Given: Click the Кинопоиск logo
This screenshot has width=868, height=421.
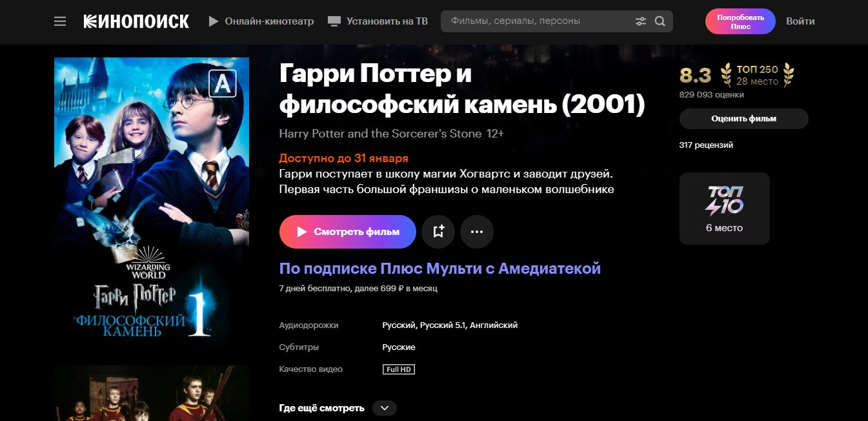Looking at the screenshot, I should pos(136,21).
